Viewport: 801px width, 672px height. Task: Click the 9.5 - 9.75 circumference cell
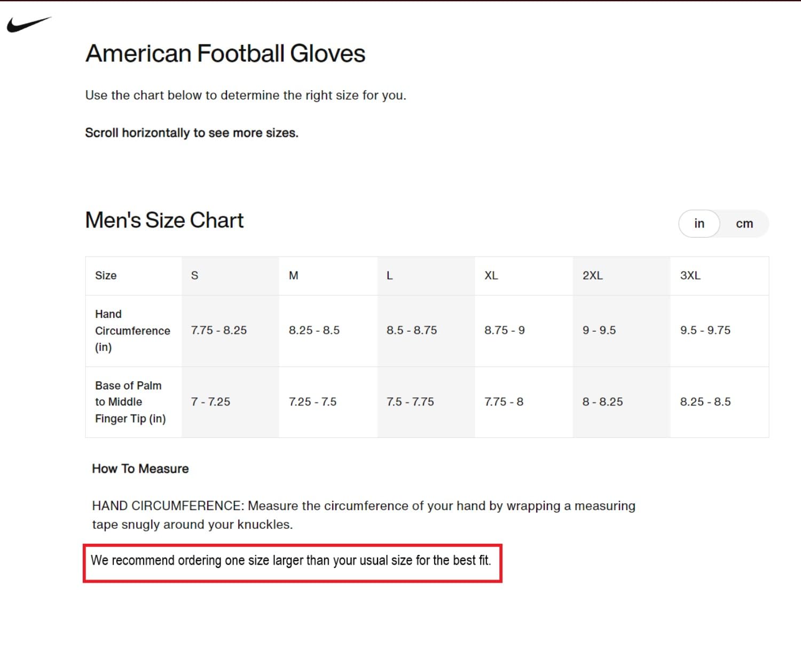pos(705,331)
